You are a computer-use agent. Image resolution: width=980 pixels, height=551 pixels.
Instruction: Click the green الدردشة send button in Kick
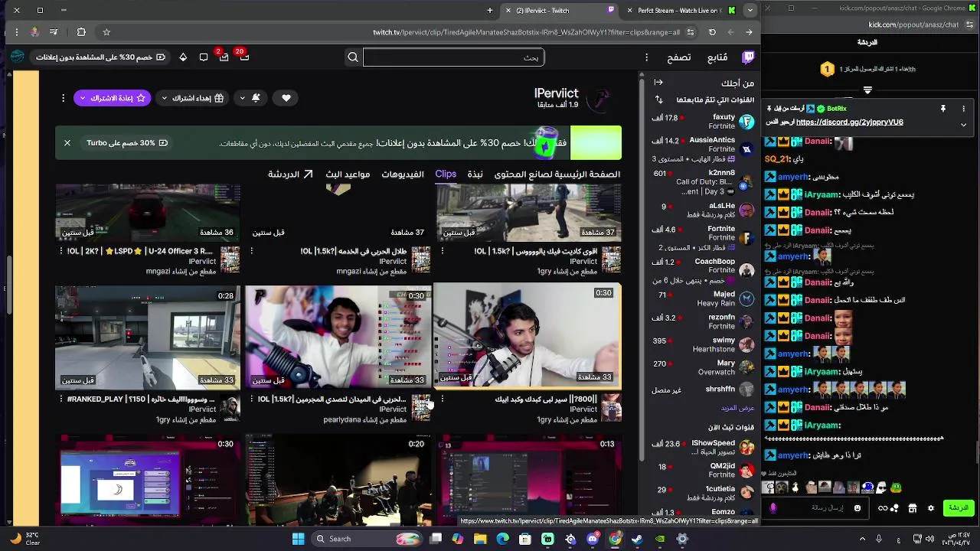coord(959,508)
